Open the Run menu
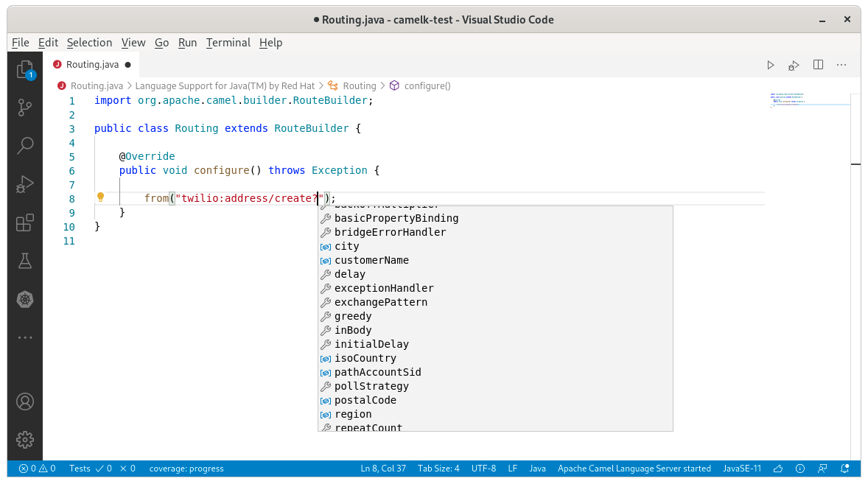Image resolution: width=868 pixels, height=484 pixels. [187, 43]
